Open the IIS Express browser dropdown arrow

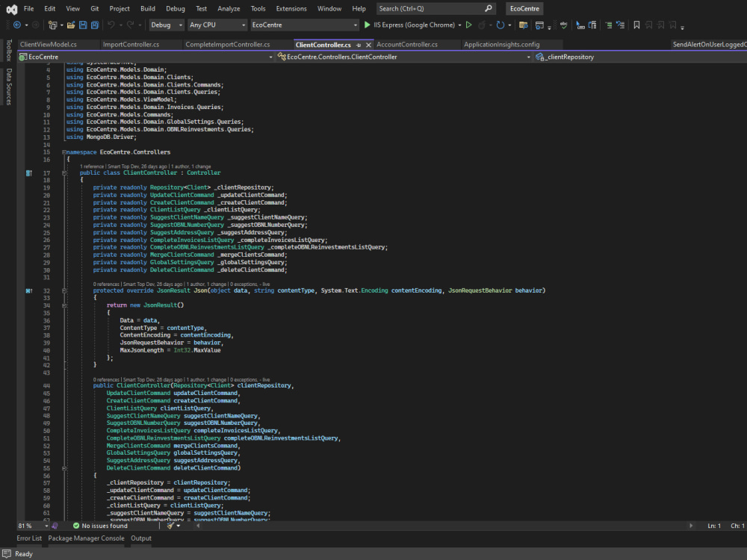click(x=459, y=25)
